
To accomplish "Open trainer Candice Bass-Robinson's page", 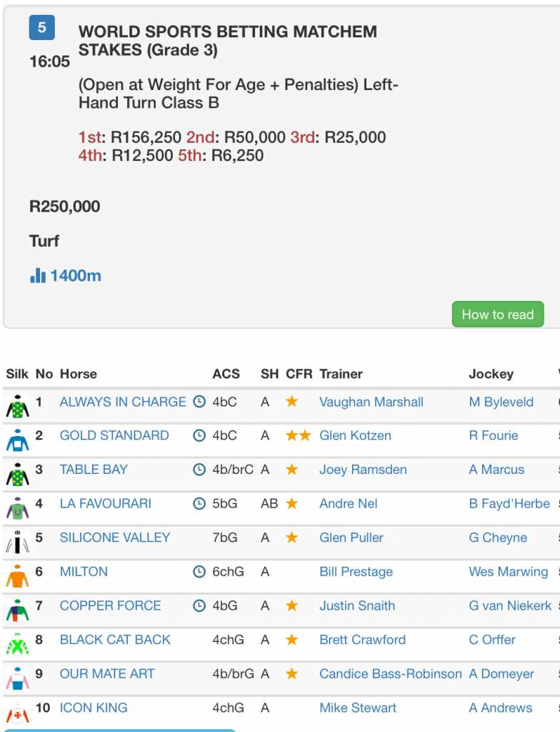I will tap(391, 674).
